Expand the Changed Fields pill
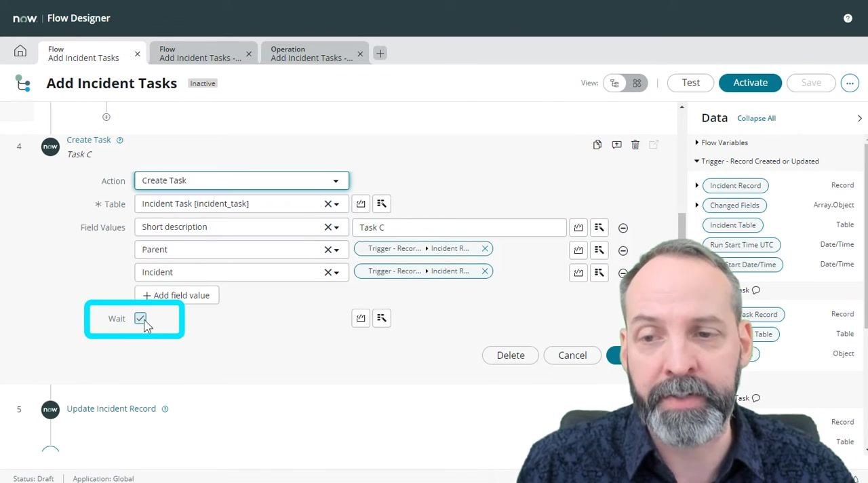Image resolution: width=868 pixels, height=483 pixels. pos(696,205)
